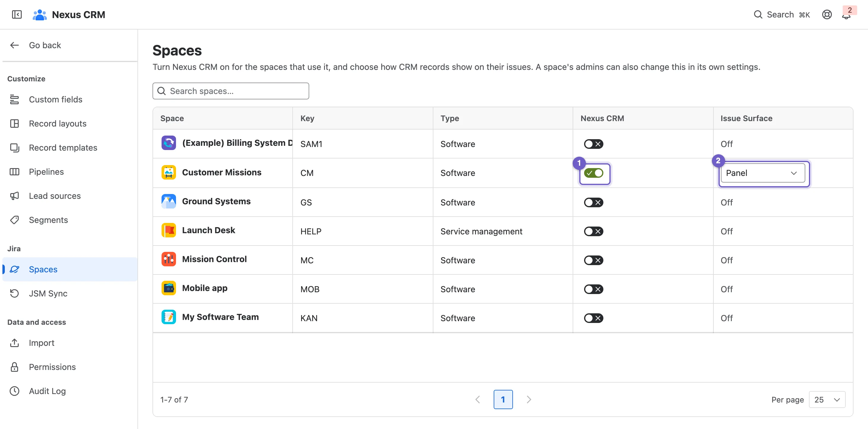
Task: Open Segments in sidebar
Action: (x=70, y=220)
